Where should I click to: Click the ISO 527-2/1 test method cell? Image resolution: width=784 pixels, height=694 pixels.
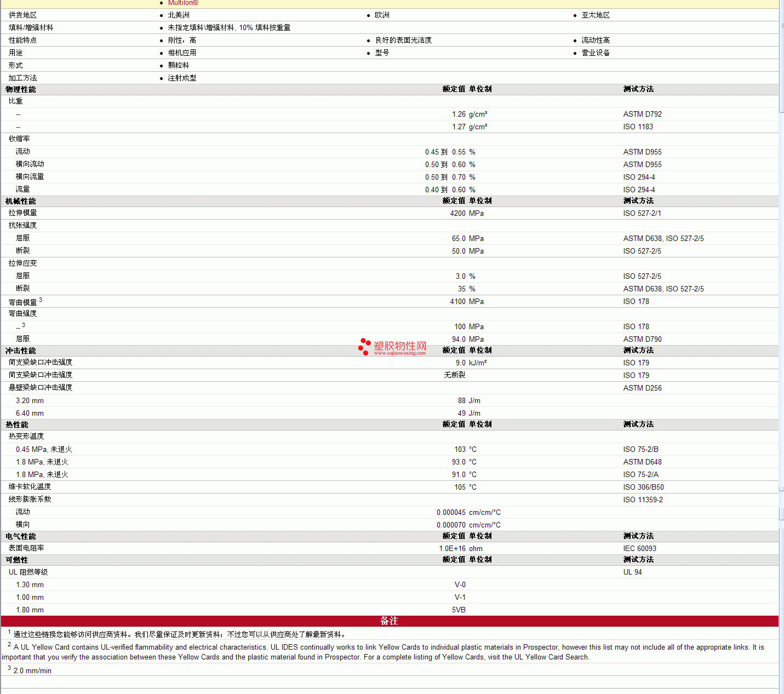click(642, 214)
